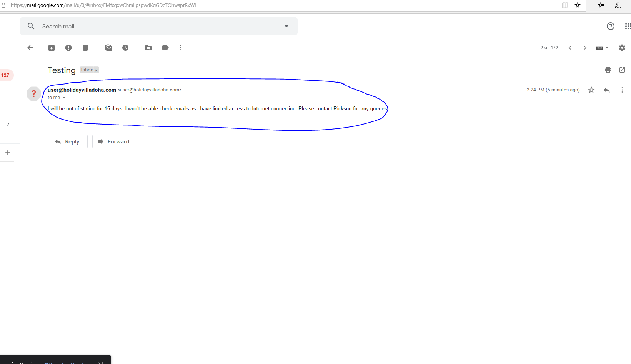Viewport: 631px width, 364px height.
Task: Open the Move to folder icon
Action: pos(148,48)
